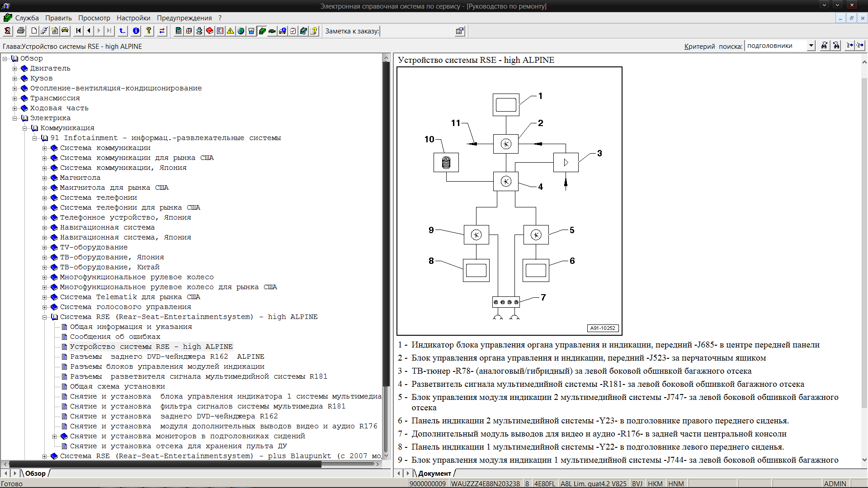Expand Снятие и установка мониторов в подголовниках
868x488 pixels.
[x=55, y=436]
